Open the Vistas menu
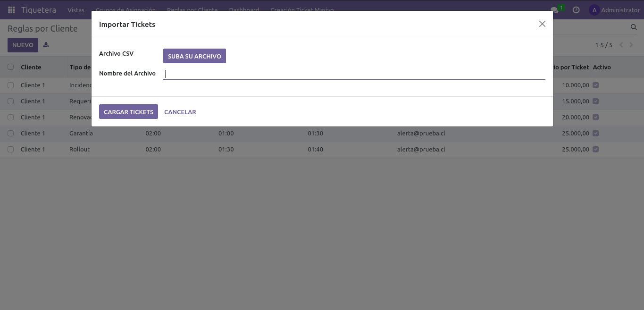Screen dimensions: 644x310 (x=76, y=10)
